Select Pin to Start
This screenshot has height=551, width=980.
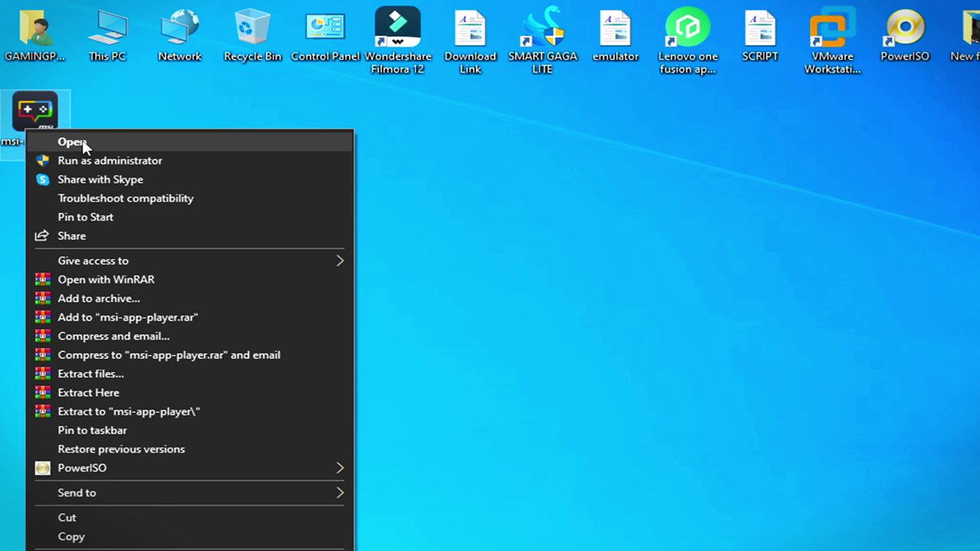(190, 217)
